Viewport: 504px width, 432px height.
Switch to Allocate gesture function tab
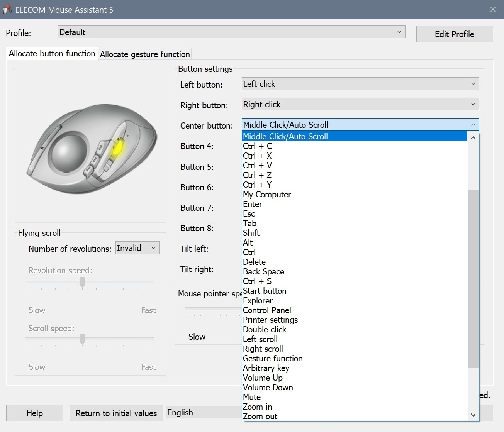point(145,54)
